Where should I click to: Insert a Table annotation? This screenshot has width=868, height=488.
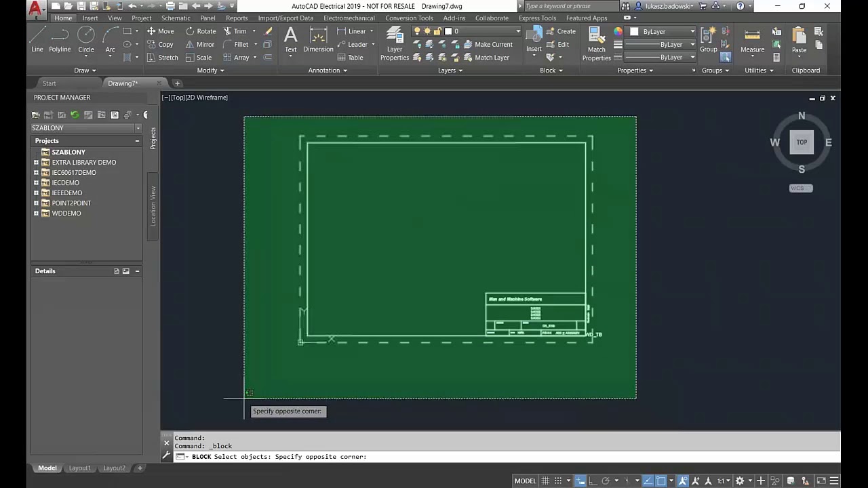(351, 58)
